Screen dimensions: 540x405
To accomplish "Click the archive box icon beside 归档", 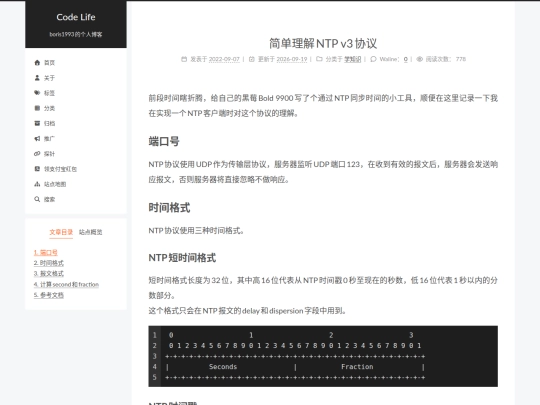I will click(x=37, y=123).
